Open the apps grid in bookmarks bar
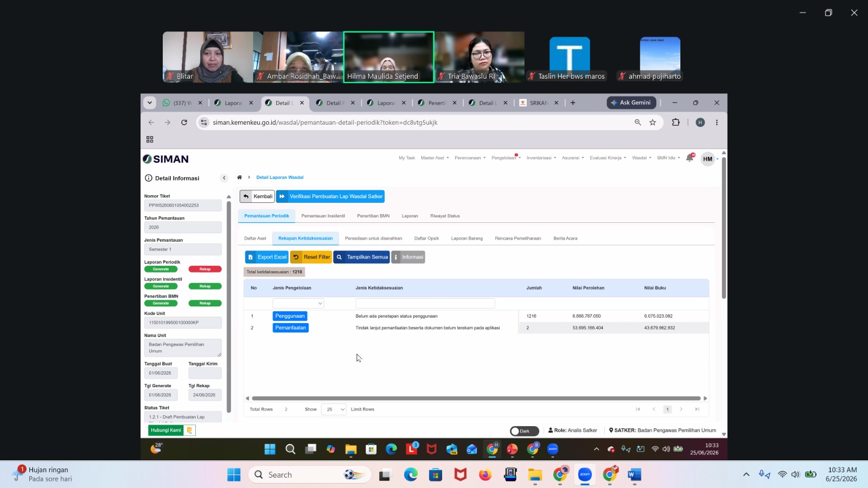The image size is (868, 488). [150, 139]
